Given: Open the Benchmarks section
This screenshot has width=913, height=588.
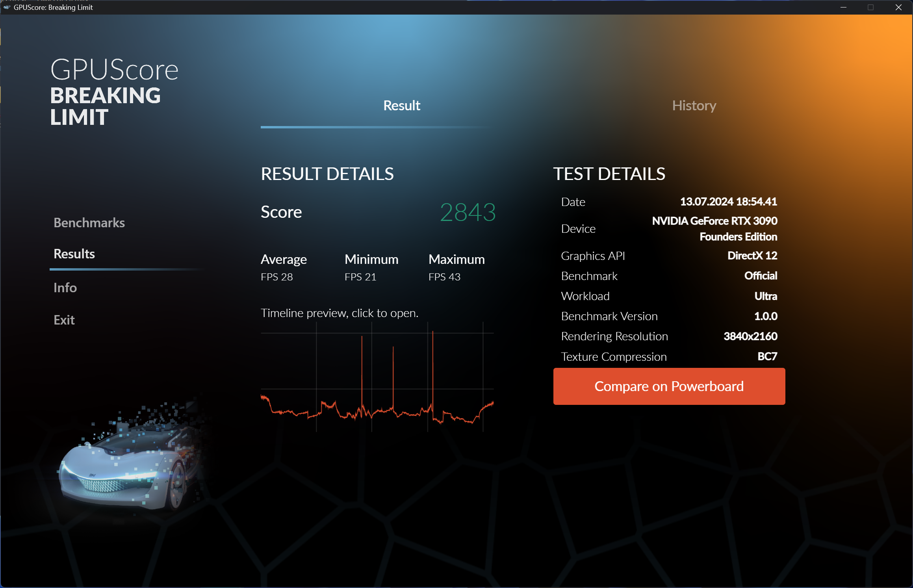Looking at the screenshot, I should (x=89, y=223).
